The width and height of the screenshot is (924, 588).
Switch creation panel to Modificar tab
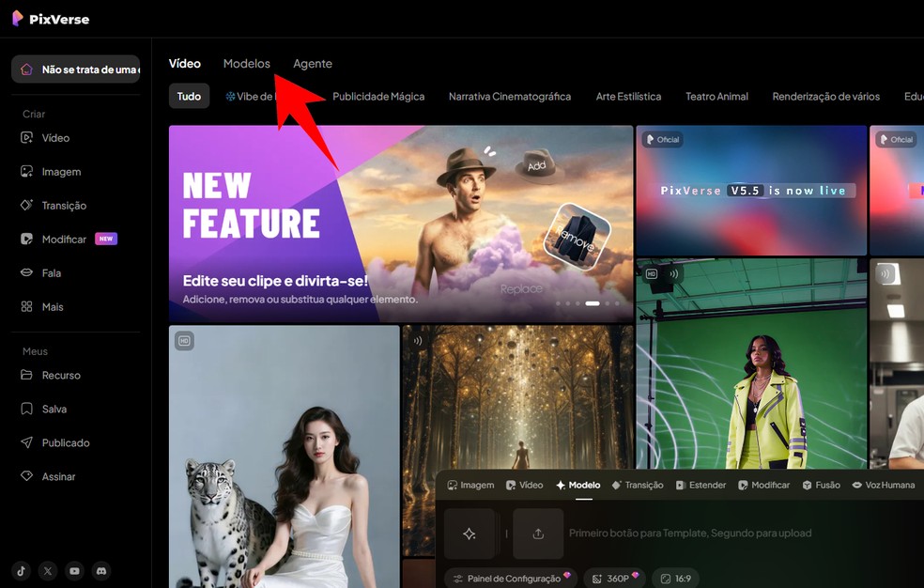click(763, 485)
